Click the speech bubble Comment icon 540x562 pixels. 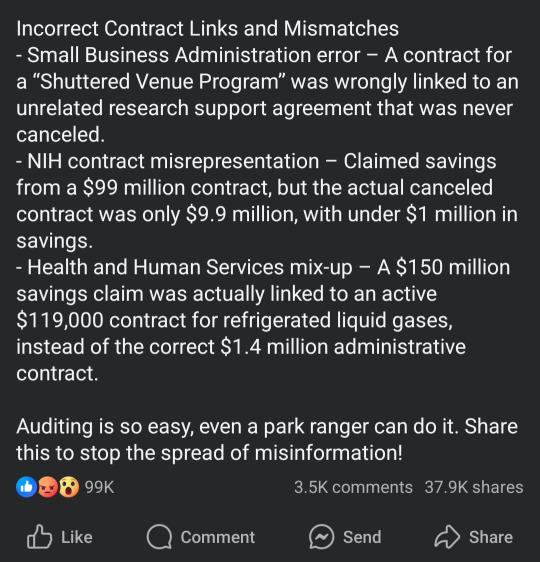point(159,537)
